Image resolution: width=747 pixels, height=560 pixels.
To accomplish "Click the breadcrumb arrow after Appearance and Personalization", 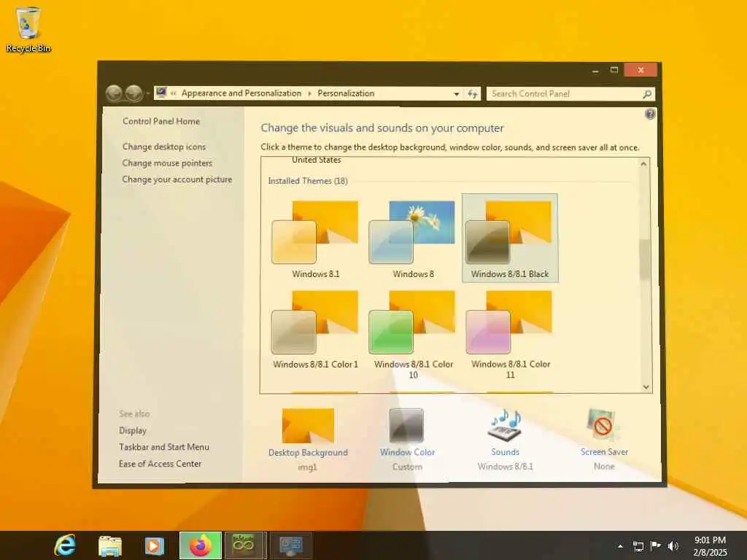I will pos(309,93).
